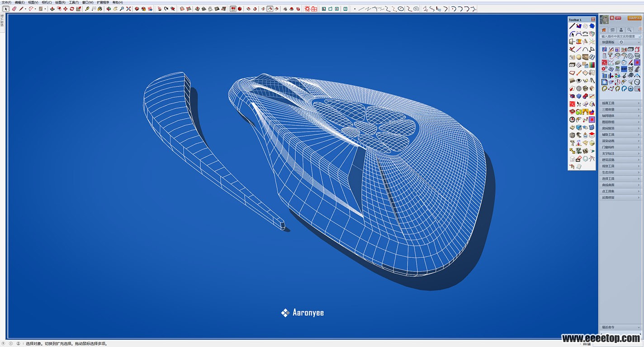The height and width of the screenshot is (347, 644).
Task: Click the black Redo arrow icon
Action: (166, 9)
